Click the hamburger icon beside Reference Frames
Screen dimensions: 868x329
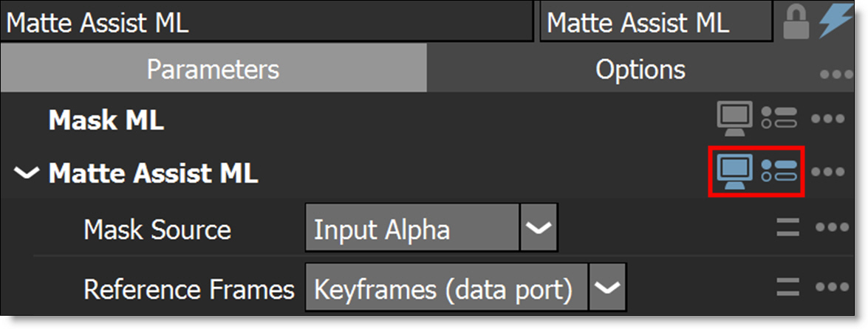pos(788,287)
